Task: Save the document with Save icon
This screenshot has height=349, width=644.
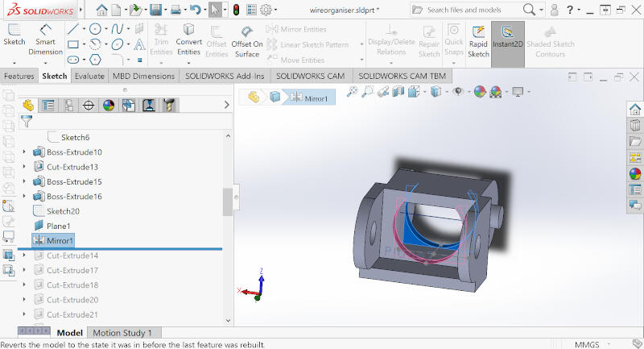Action: click(x=155, y=10)
